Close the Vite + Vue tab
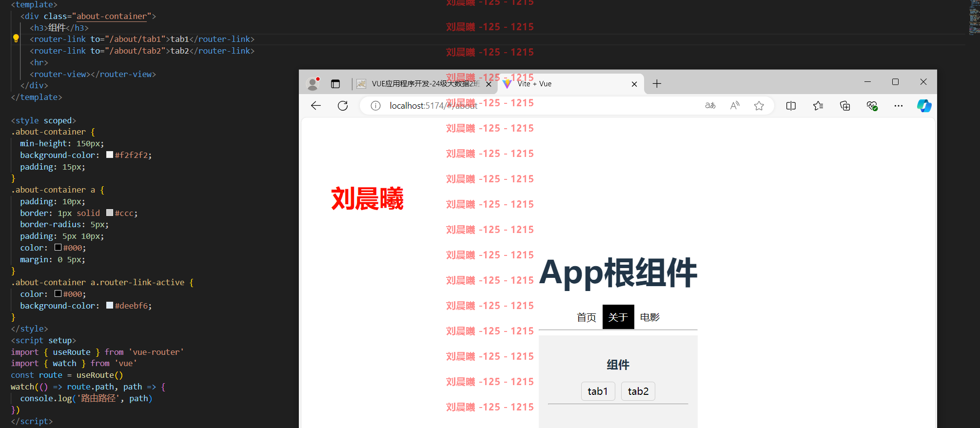This screenshot has width=980, height=428. tap(634, 84)
